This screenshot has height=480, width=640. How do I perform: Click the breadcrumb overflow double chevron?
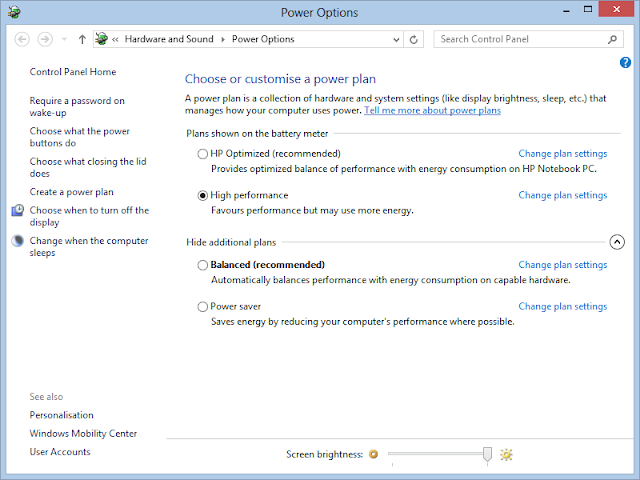click(x=115, y=40)
